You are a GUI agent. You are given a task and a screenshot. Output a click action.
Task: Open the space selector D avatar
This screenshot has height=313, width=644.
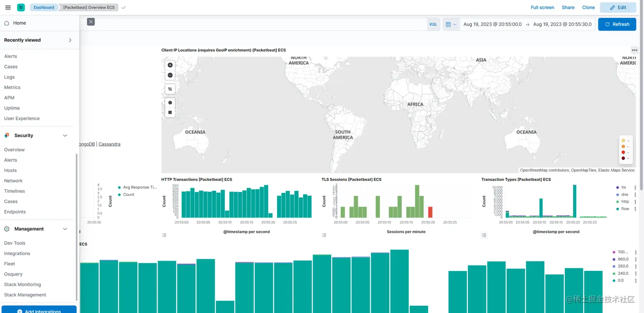(21, 7)
